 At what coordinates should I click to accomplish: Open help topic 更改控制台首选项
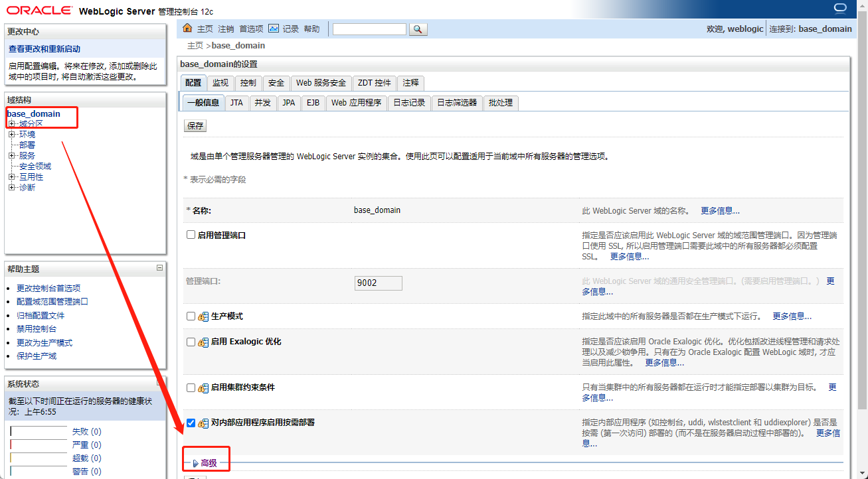48,288
